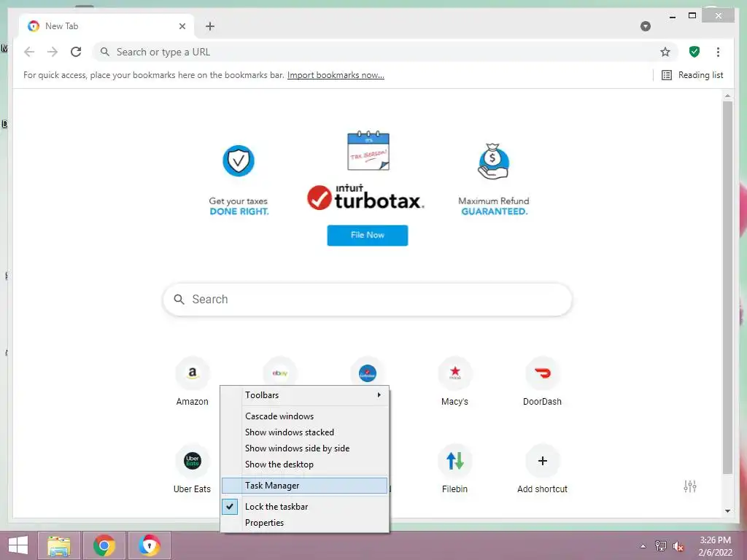
Task: Bookmark this tab using the star icon
Action: (x=665, y=52)
